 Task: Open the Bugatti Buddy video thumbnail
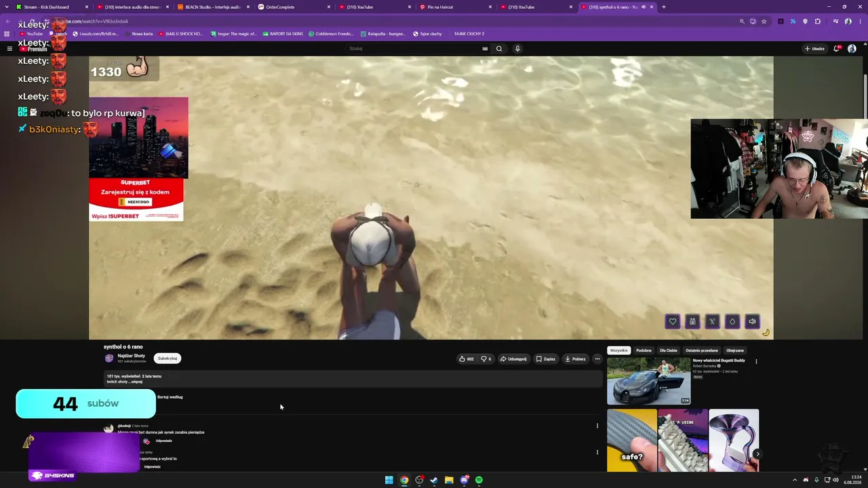click(648, 381)
